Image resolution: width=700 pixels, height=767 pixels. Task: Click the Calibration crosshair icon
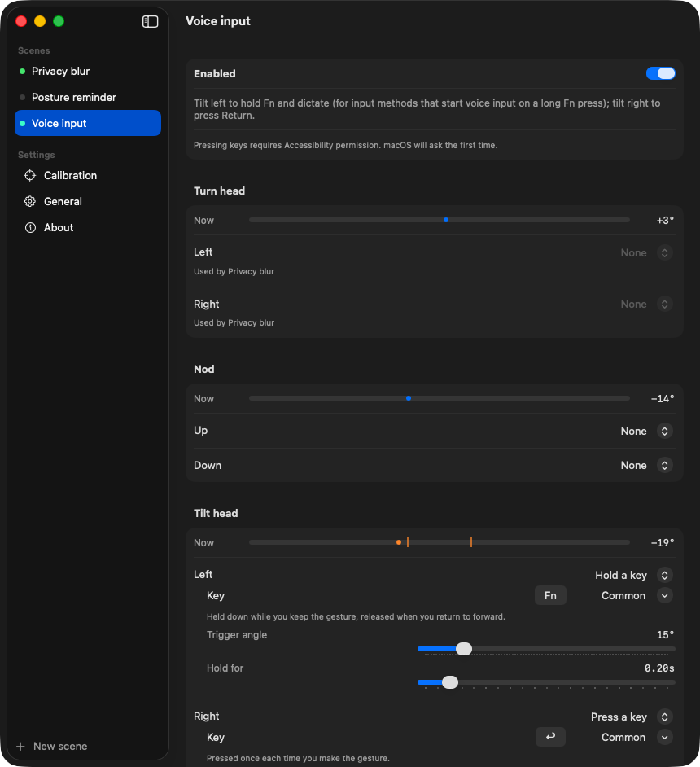click(x=30, y=175)
